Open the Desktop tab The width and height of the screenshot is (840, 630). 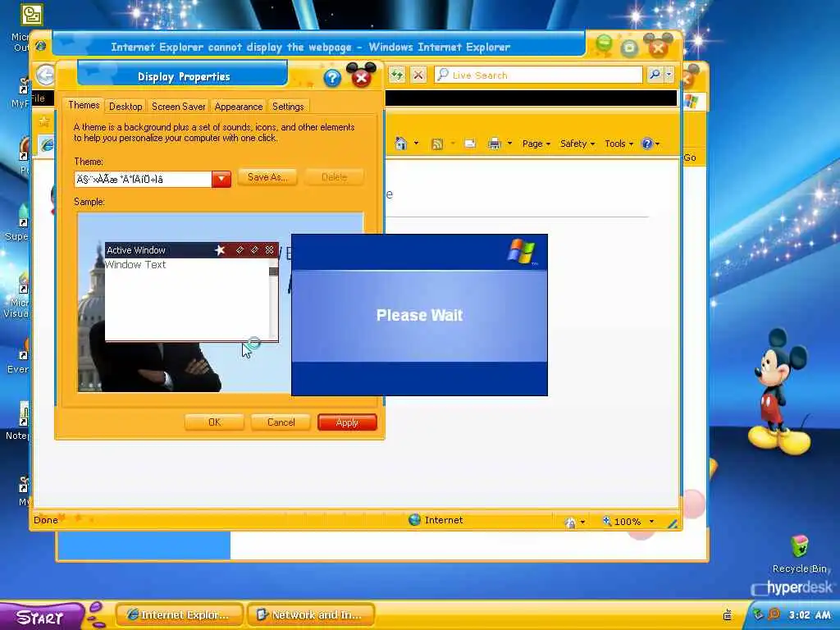pos(126,106)
